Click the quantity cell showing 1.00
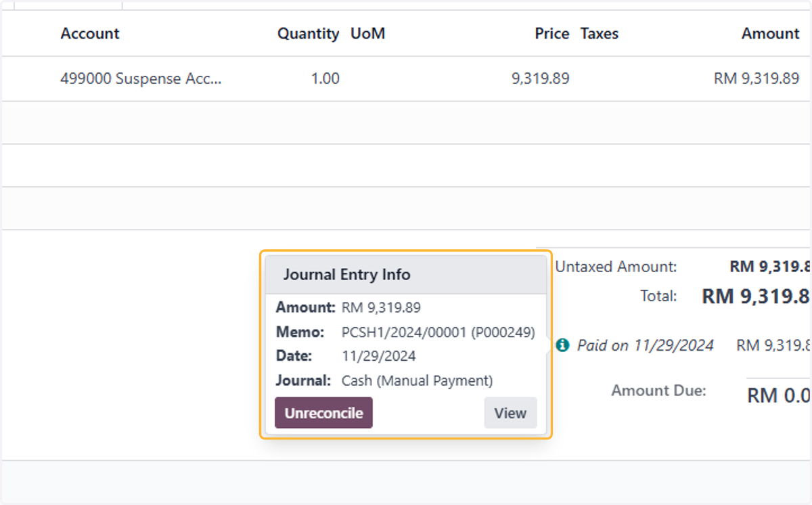 click(325, 79)
